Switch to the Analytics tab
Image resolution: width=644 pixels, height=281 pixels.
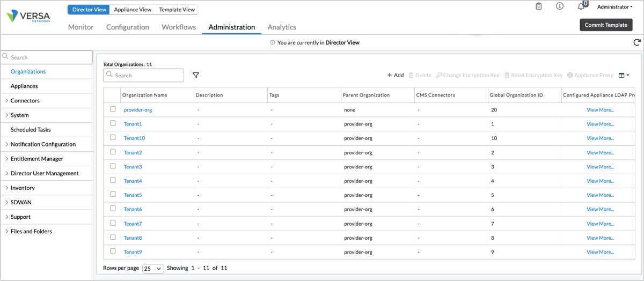pyautogui.click(x=282, y=27)
